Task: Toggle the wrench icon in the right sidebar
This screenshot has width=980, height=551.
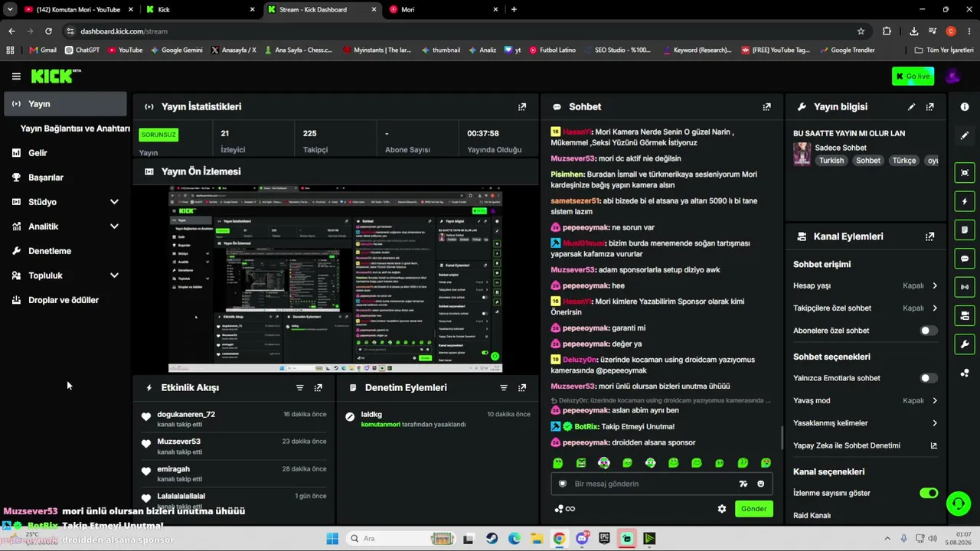Action: [965, 344]
